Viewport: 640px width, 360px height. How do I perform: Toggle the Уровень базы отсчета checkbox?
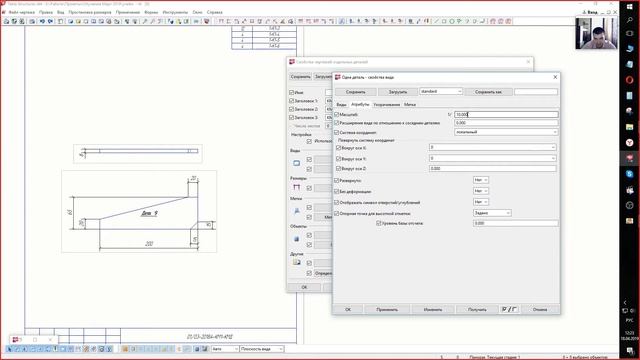click(378, 223)
